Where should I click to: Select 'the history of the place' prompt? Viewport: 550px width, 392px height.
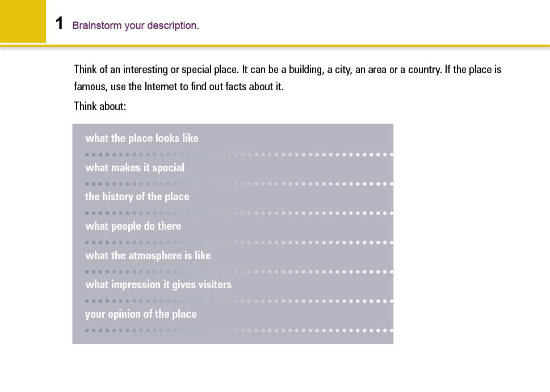click(137, 197)
